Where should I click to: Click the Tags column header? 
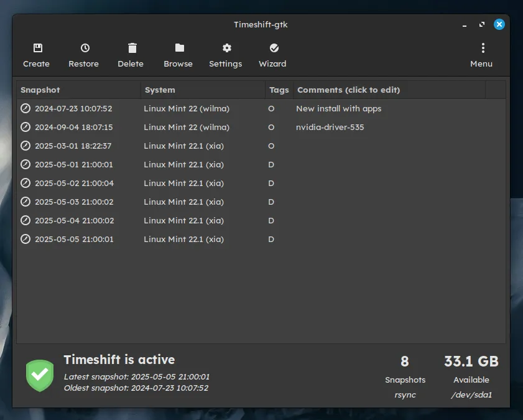(x=279, y=90)
